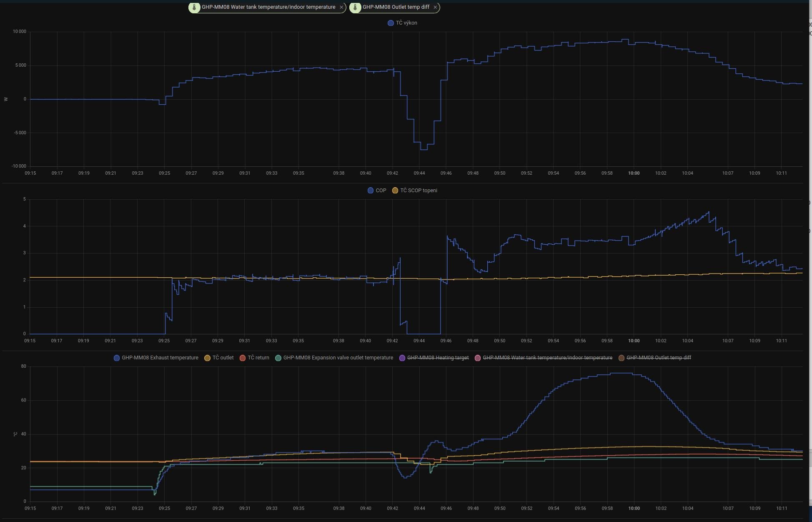This screenshot has width=812, height=522.
Task: Remove the Outlet temp diff chip
Action: [x=435, y=7]
